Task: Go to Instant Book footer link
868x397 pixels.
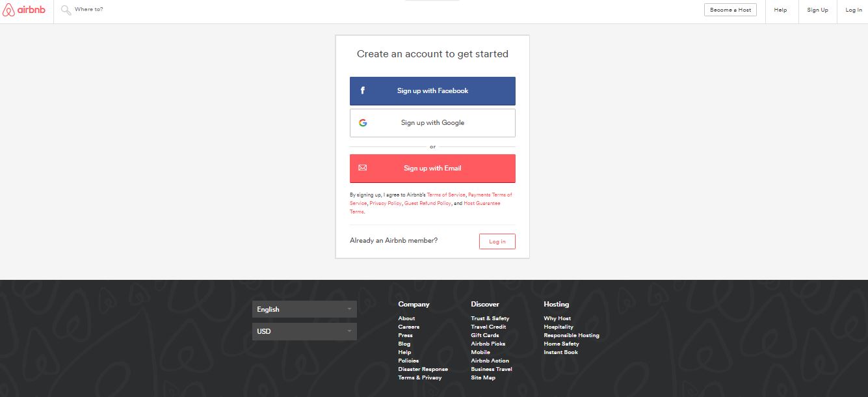Action: pos(560,352)
